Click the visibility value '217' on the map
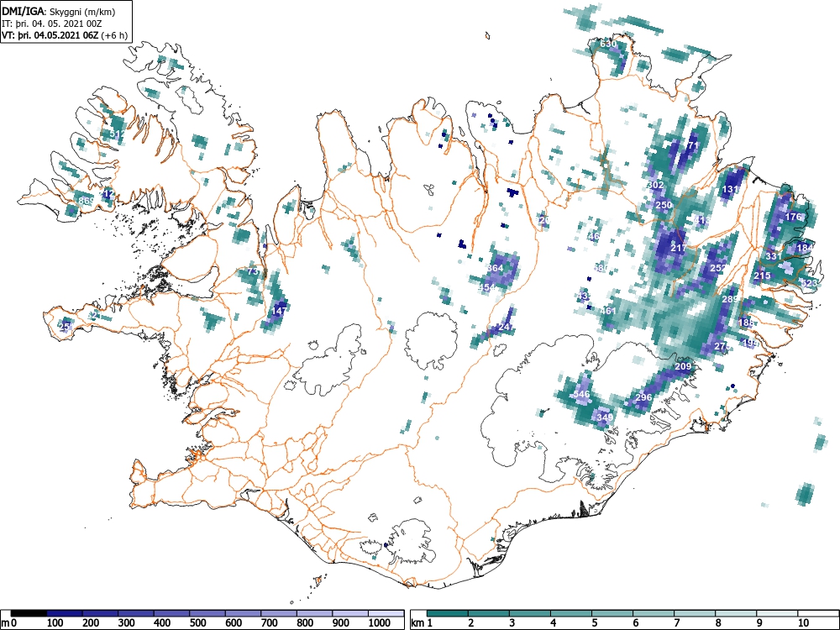This screenshot has width=840, height=630. coord(679,248)
